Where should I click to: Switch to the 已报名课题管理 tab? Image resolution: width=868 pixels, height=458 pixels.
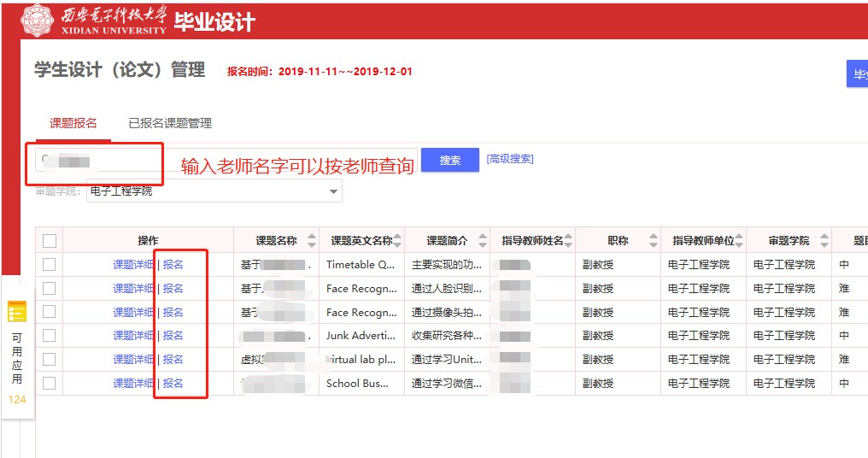(x=170, y=123)
